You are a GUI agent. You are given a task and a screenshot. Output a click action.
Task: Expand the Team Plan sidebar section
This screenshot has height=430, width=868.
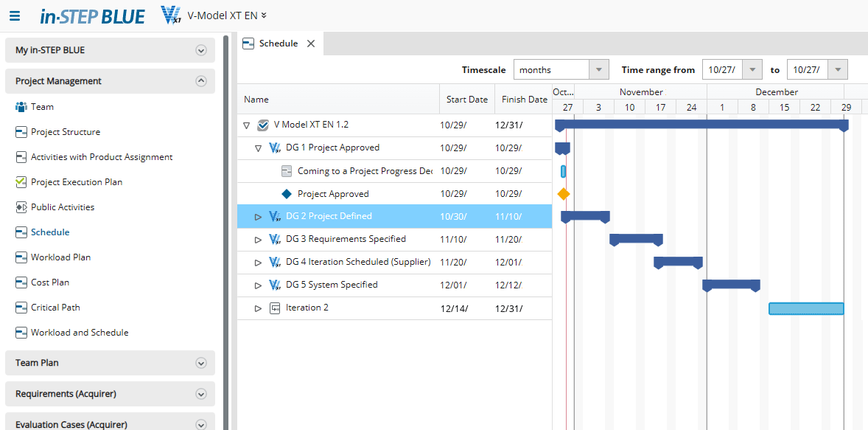[x=200, y=363]
